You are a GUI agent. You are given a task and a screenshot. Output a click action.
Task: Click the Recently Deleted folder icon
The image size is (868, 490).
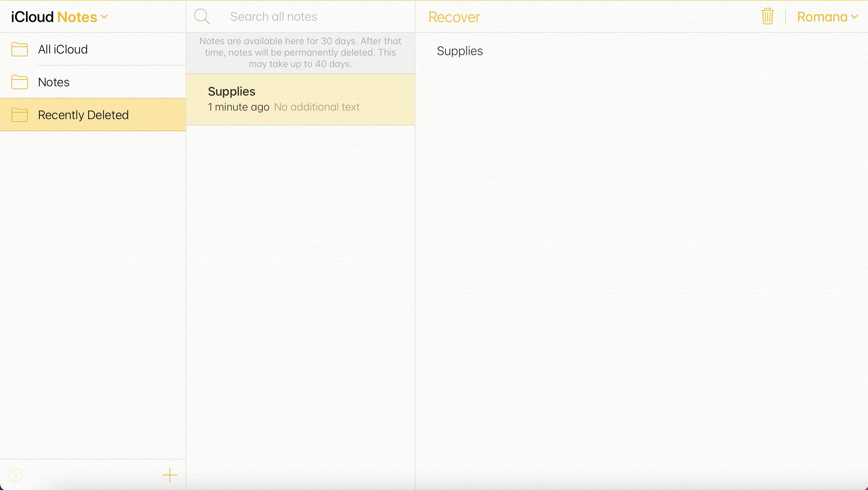click(x=20, y=115)
